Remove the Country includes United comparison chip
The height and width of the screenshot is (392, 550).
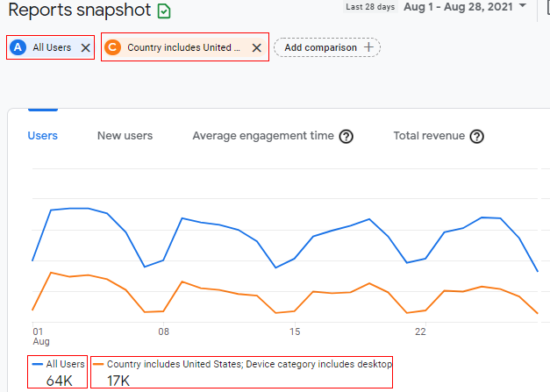256,47
